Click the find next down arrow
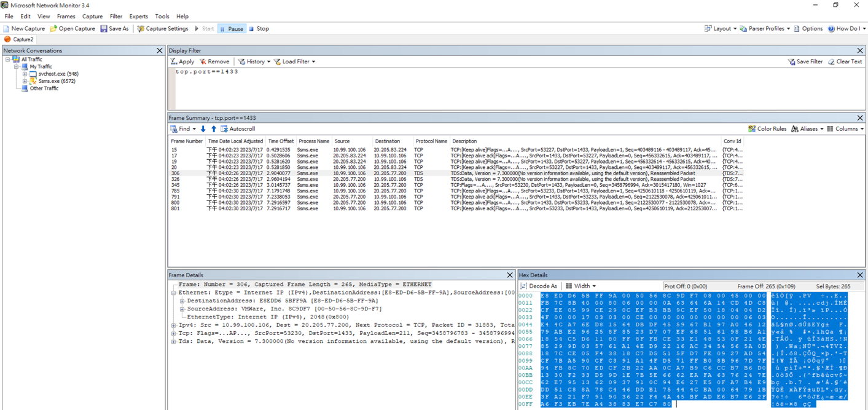868x410 pixels. [x=203, y=129]
